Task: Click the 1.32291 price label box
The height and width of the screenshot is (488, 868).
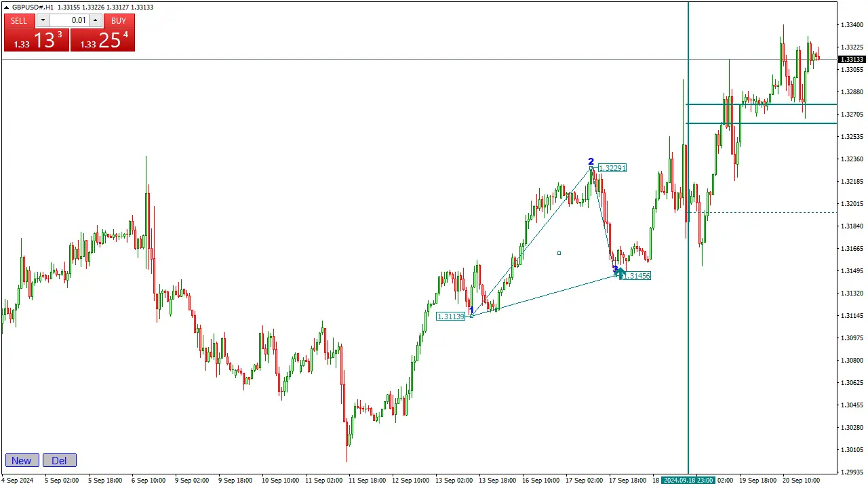Action: (x=611, y=168)
